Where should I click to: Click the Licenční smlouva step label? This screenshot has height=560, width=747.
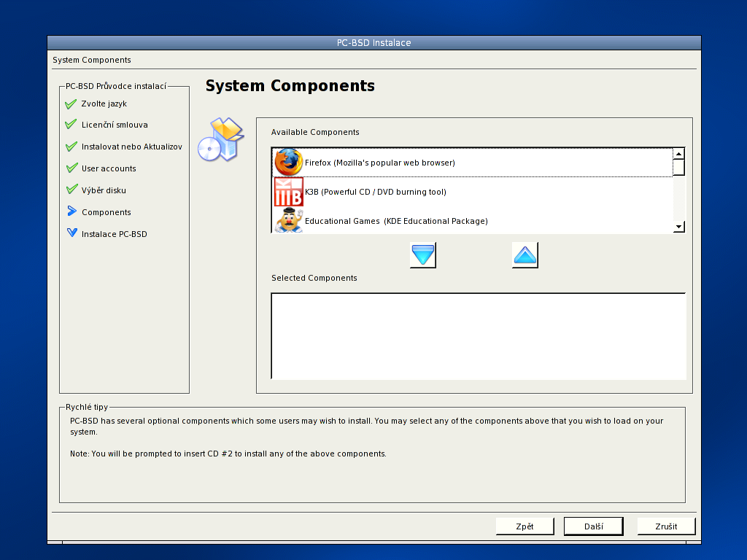tap(115, 125)
